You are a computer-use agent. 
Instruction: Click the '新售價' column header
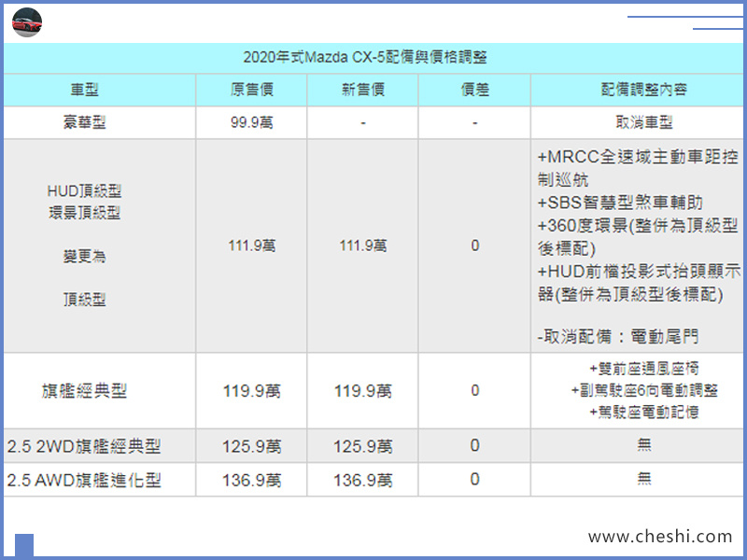363,90
